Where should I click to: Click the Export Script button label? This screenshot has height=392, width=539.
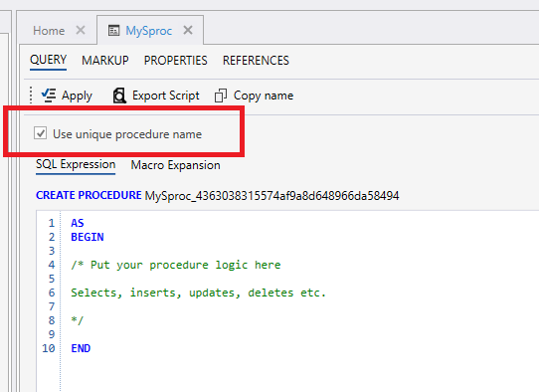[166, 96]
